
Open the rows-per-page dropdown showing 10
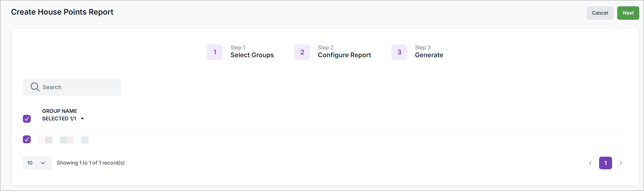tap(37, 163)
